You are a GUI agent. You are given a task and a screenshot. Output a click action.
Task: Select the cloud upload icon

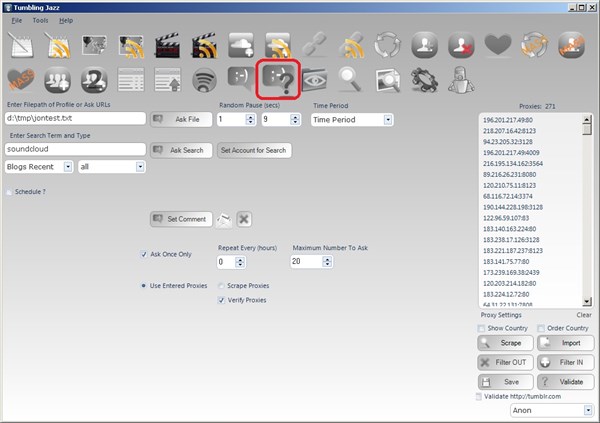click(241, 45)
